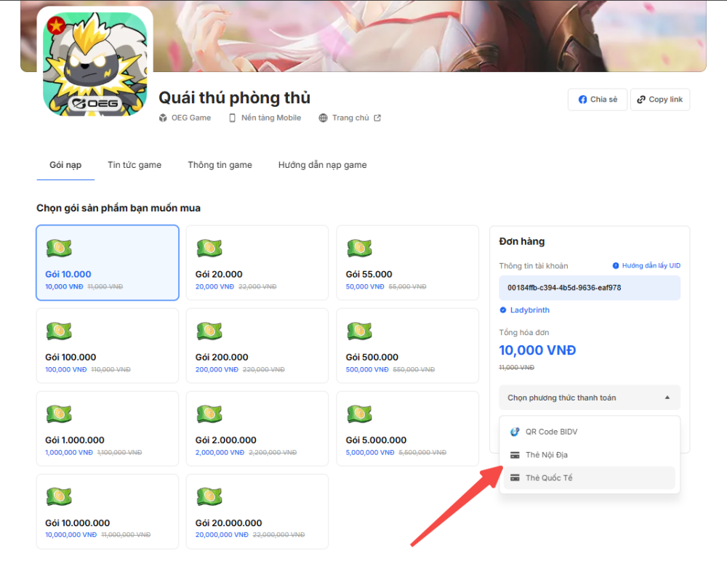Click the Nền tảng Mobile phone icon
Image resolution: width=727 pixels, height=588 pixels.
233,118
